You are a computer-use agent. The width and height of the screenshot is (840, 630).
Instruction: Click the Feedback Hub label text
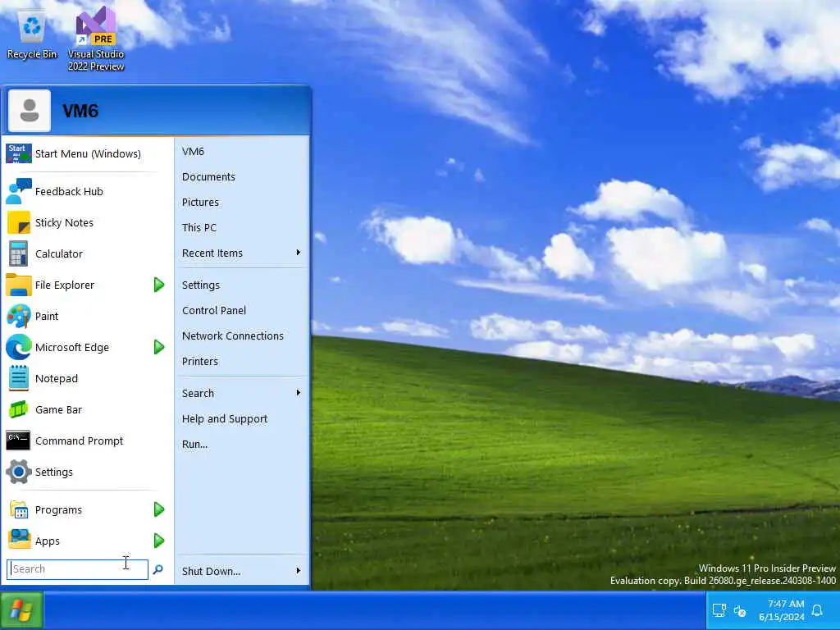(x=69, y=191)
